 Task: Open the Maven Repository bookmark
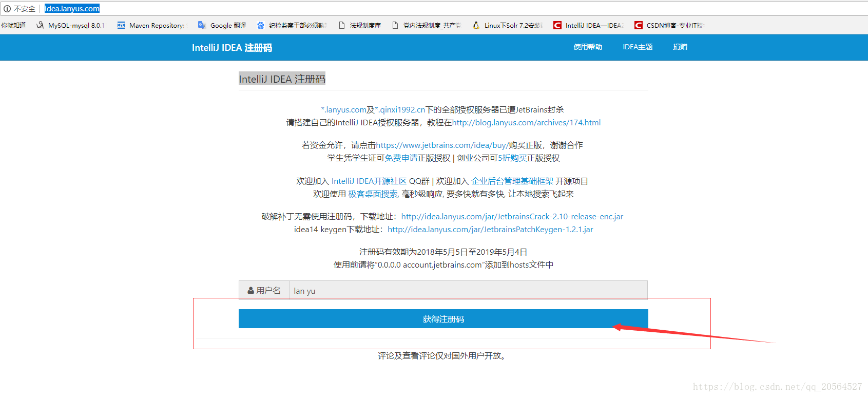[x=151, y=25]
